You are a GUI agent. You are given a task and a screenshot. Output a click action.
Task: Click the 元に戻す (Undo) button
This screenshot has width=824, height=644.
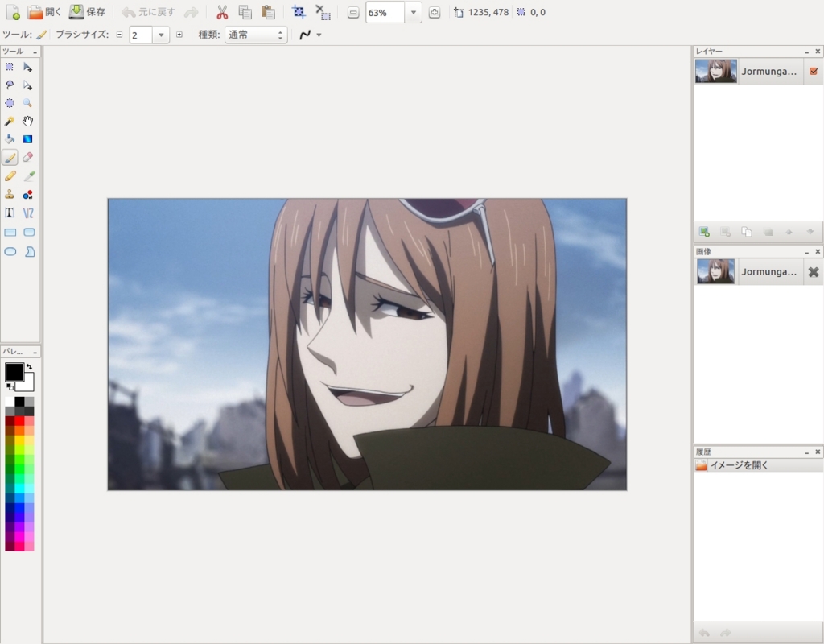tap(148, 12)
